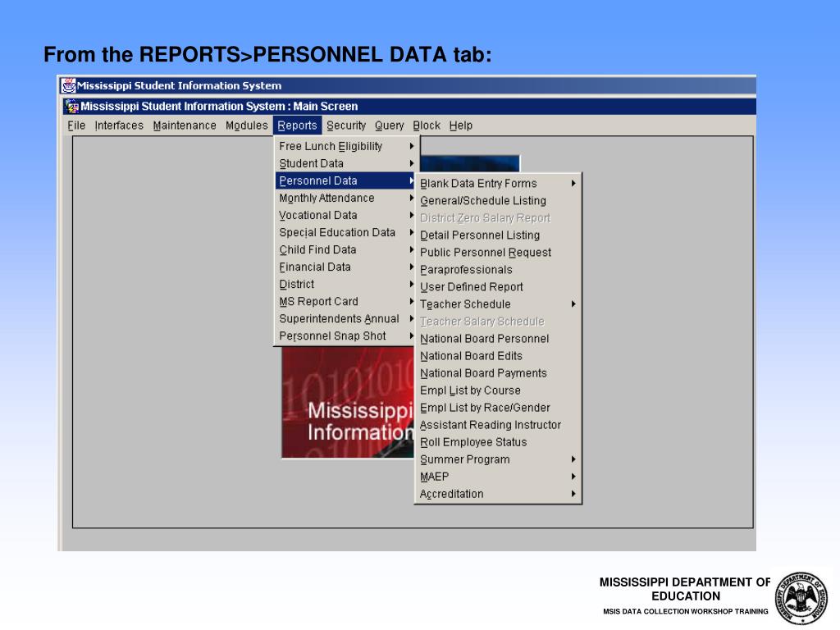Open User Defined Report

[498, 286]
